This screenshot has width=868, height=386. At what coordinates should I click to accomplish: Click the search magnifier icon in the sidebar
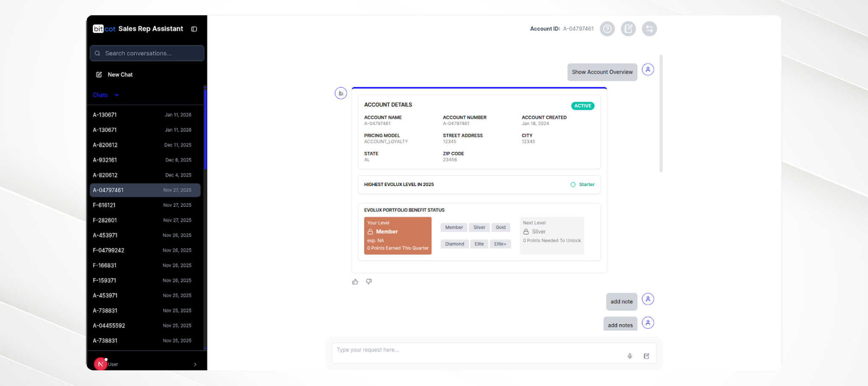tap(98, 53)
